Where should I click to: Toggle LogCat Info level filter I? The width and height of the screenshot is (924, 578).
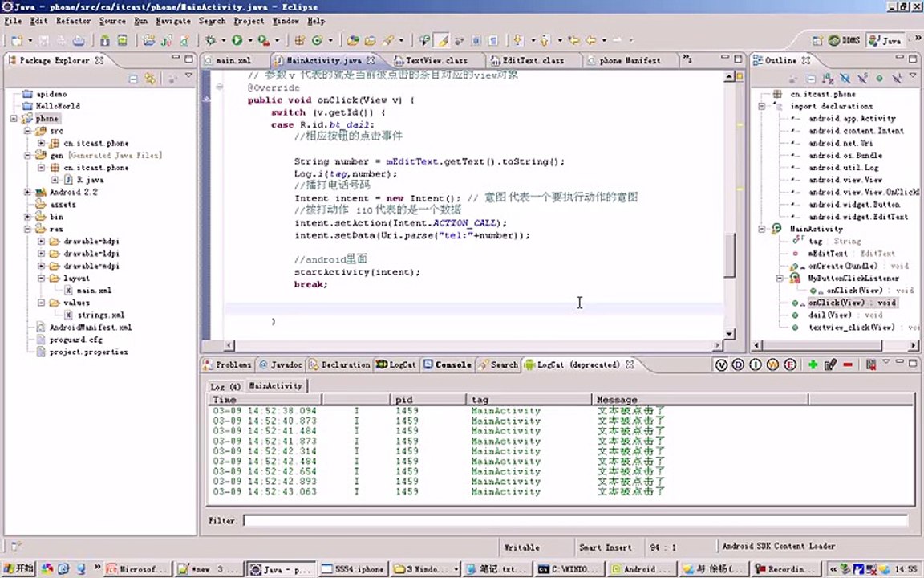click(756, 365)
